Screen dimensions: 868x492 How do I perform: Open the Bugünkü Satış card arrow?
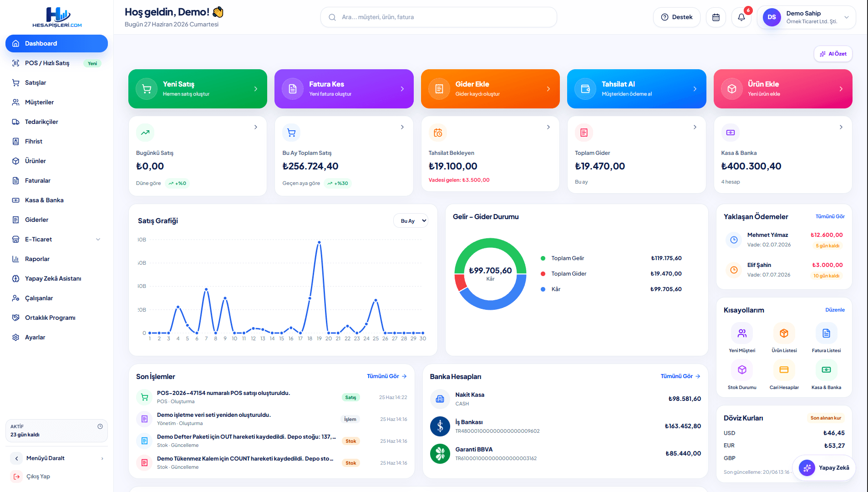click(256, 127)
